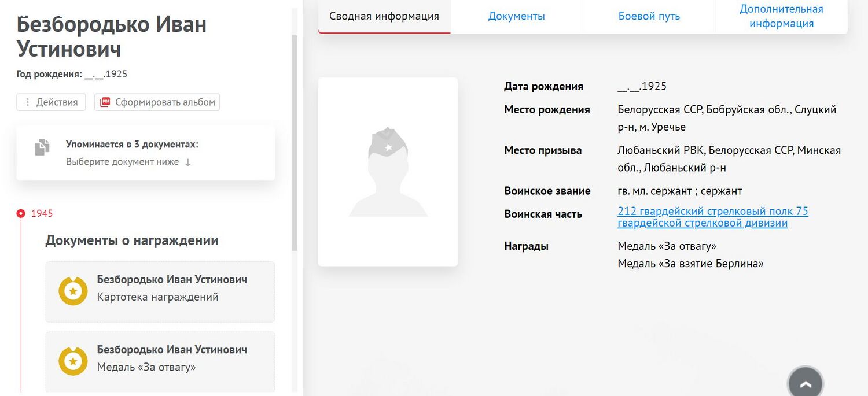Select the Сводная информация tab
The image size is (868, 396).
coord(384,16)
